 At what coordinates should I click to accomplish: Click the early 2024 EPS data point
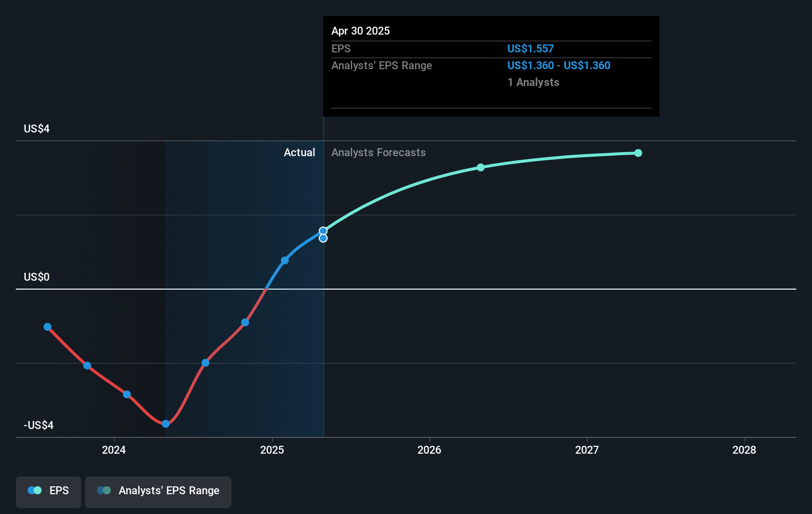127,394
